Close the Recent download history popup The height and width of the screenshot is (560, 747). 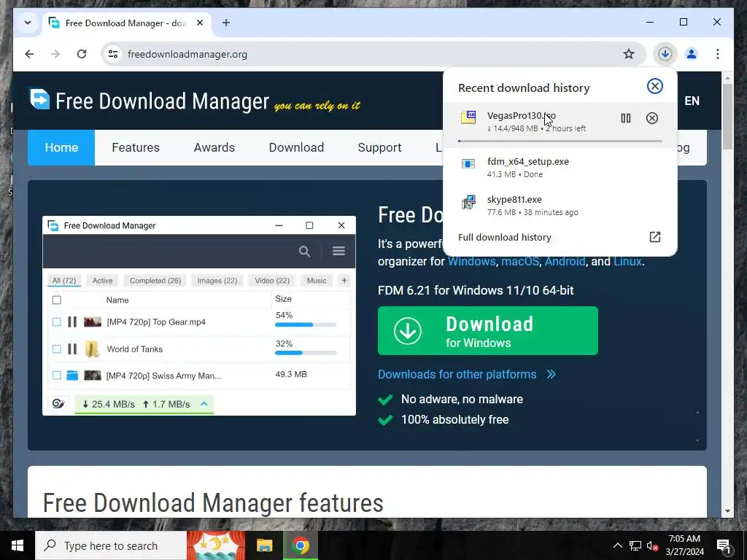tap(654, 86)
